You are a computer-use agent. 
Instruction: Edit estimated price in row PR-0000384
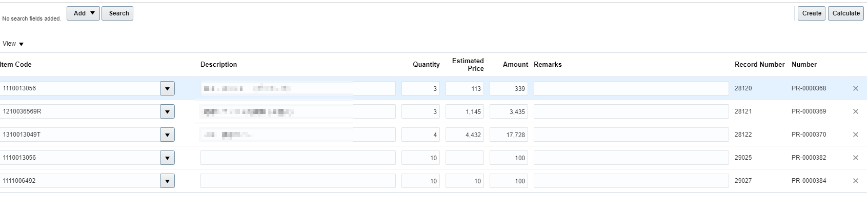point(465,181)
